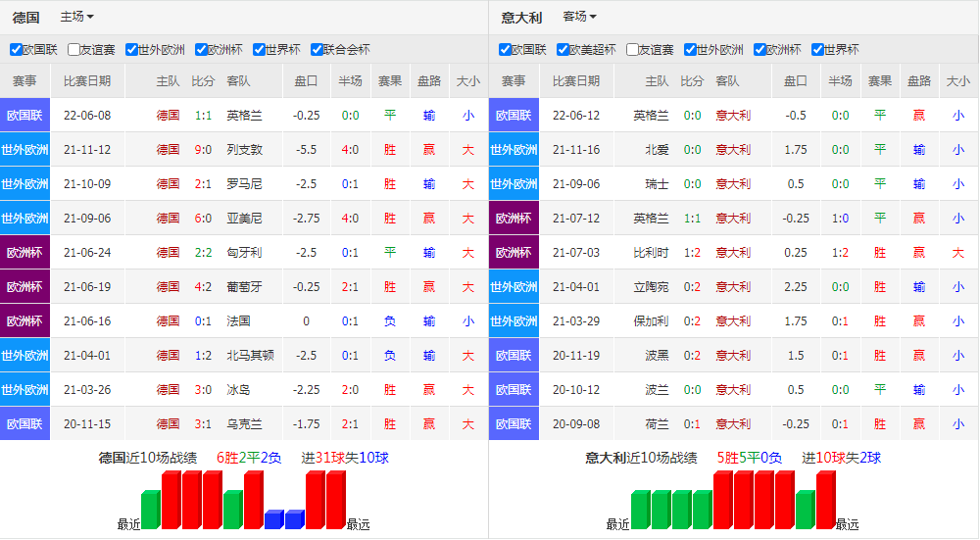The width and height of the screenshot is (980, 540).
Task: Click 欧国联 tag for 22-06-08 Germany match
Action: click(x=25, y=115)
